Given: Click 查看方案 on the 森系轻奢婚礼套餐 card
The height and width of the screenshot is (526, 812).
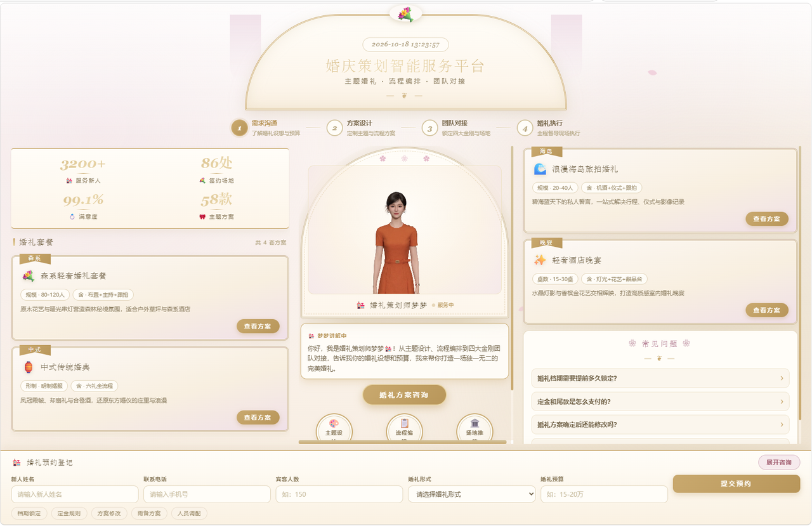Looking at the screenshot, I should click(x=258, y=326).
